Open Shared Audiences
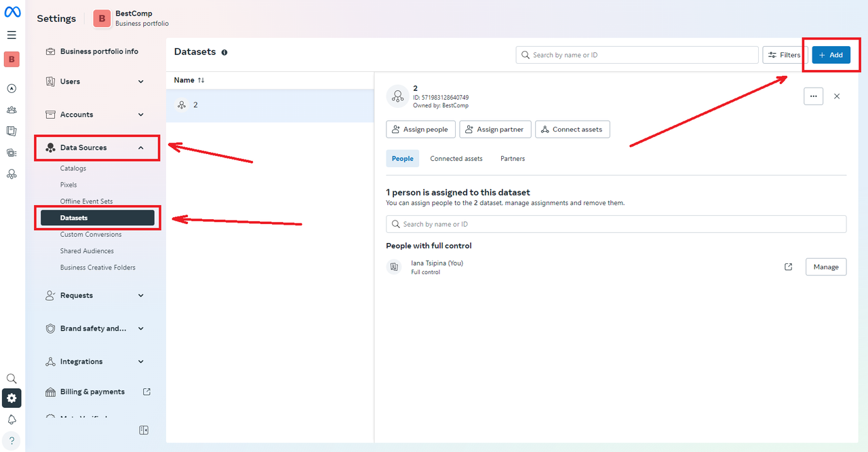Viewport: 868px width, 452px height. [x=87, y=251]
